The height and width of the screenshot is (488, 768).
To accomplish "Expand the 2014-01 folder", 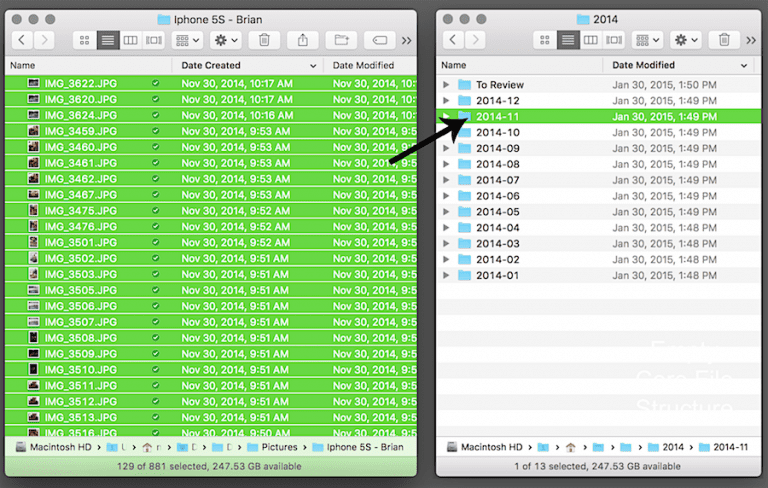I will coord(446,275).
